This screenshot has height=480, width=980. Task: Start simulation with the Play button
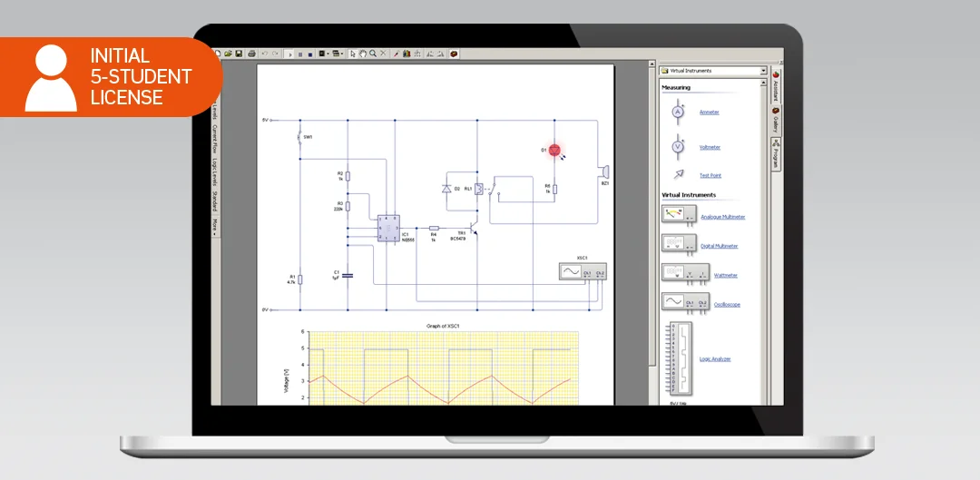(x=290, y=54)
